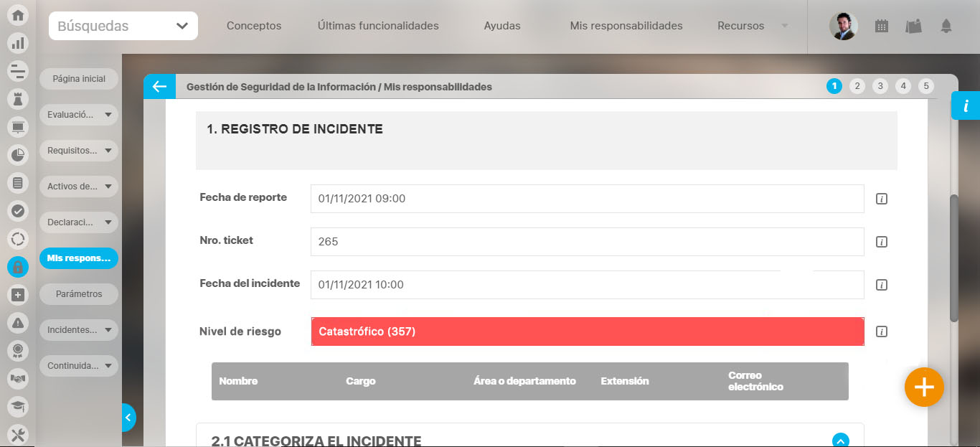The height and width of the screenshot is (447, 980).
Task: Open the bar chart icon in sidebar
Action: [18, 43]
